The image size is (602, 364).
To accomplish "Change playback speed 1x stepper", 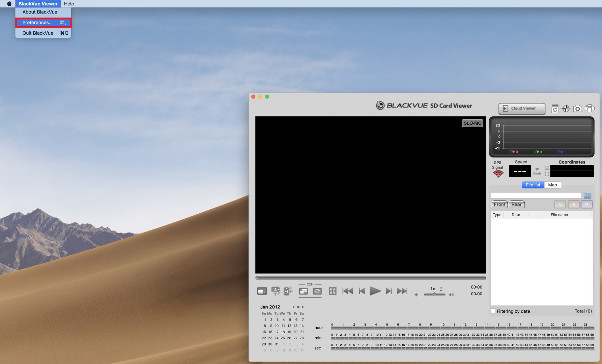I will point(441,289).
